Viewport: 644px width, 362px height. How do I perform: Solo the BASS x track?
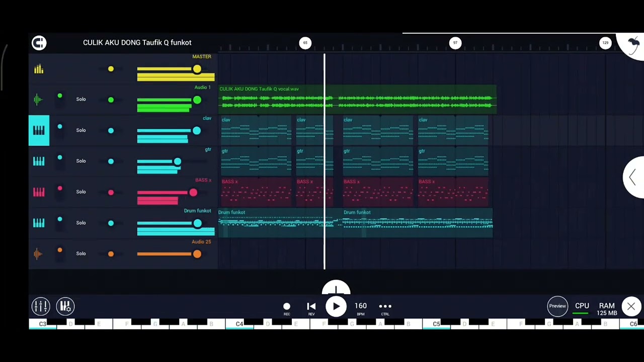click(81, 192)
